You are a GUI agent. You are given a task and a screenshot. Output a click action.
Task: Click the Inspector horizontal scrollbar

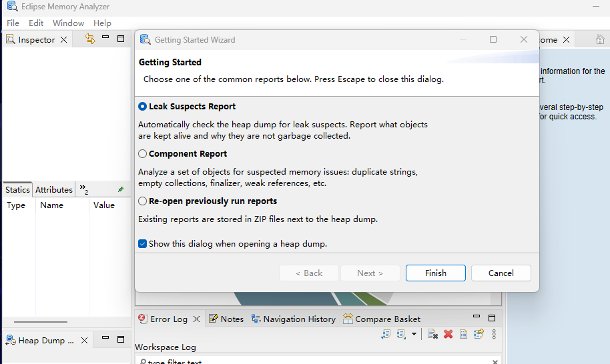click(41, 321)
